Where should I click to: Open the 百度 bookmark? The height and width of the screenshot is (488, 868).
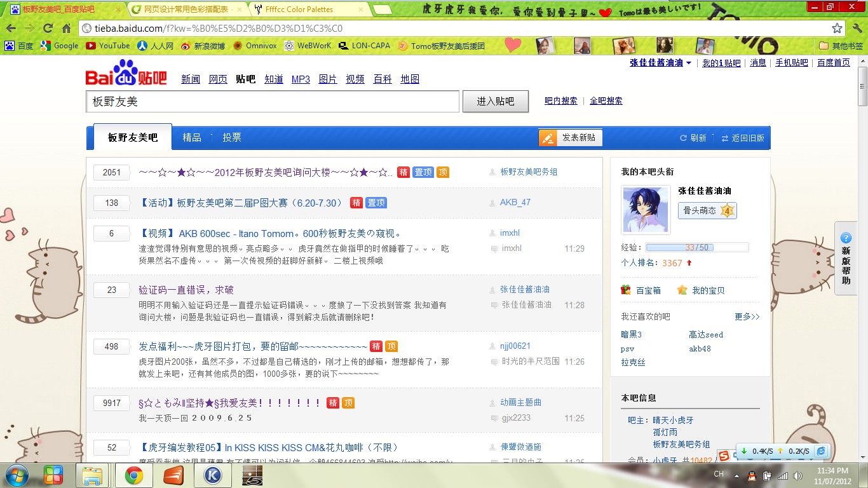[x=19, y=46]
